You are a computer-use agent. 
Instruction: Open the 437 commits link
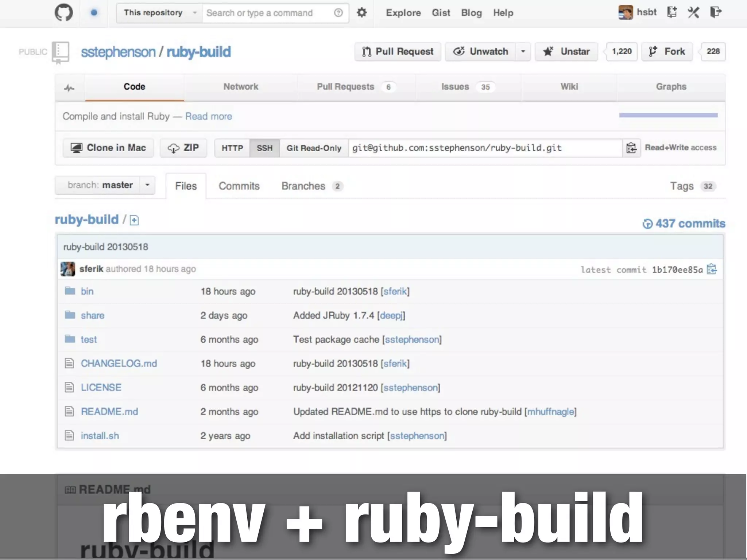pyautogui.click(x=684, y=223)
